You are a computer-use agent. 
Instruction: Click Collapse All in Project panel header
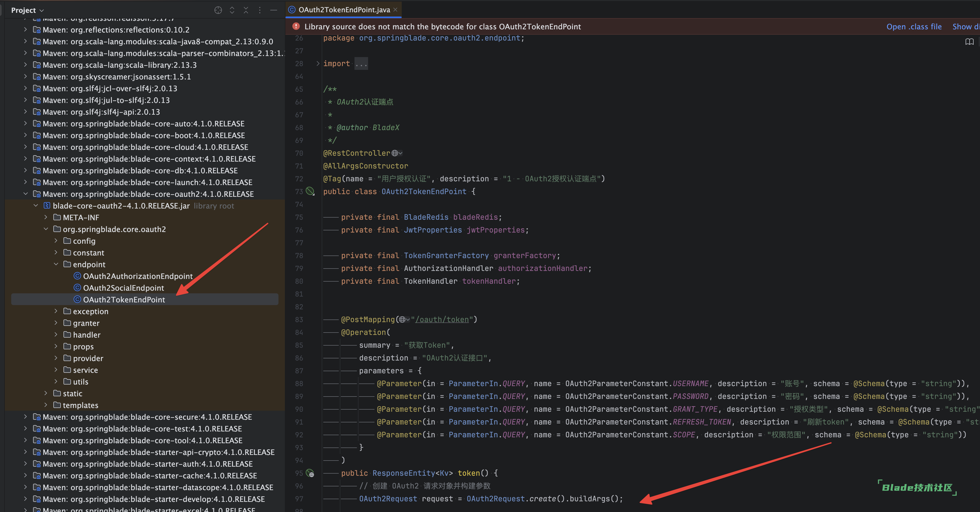click(x=246, y=10)
